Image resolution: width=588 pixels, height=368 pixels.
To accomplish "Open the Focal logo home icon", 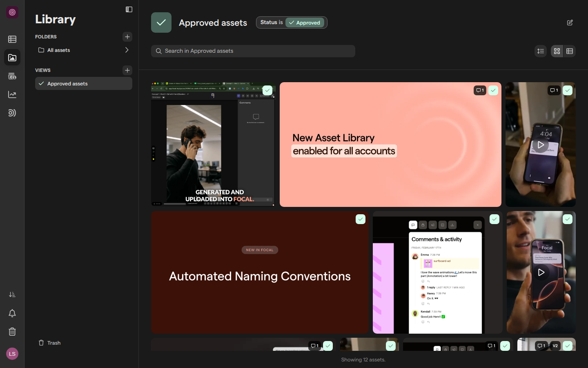I will coord(12,12).
